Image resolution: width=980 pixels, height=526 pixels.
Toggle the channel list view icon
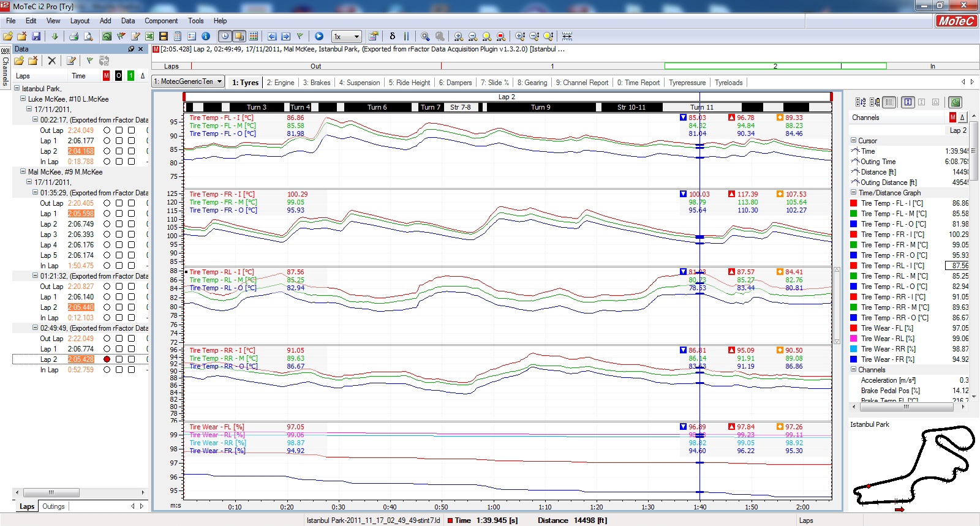point(889,102)
